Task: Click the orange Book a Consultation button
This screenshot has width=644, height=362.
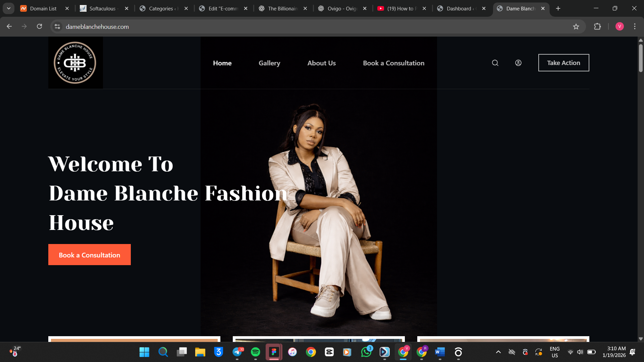Action: click(90, 255)
